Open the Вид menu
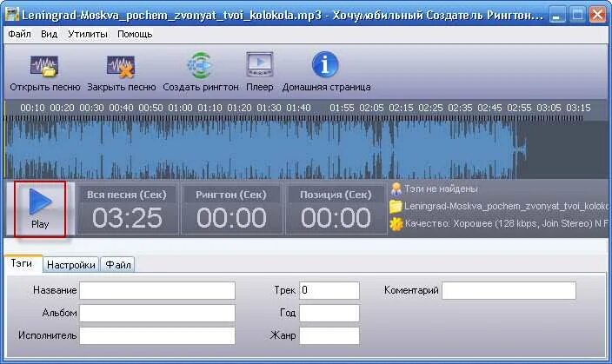 coord(50,35)
